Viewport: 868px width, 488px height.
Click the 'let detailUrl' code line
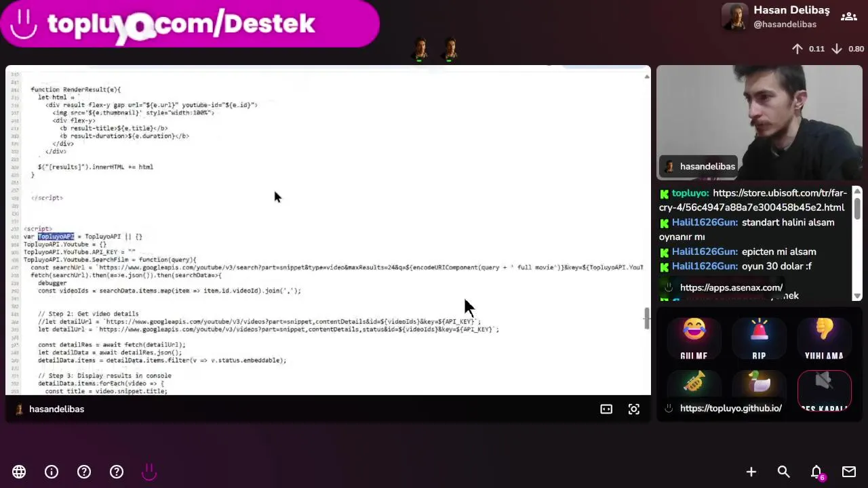[x=269, y=329]
